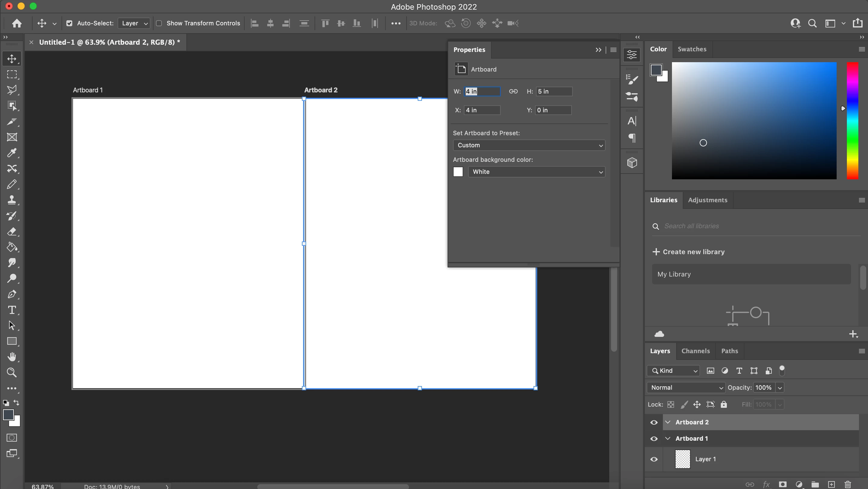Select the Zoom tool
The image size is (868, 489).
12,372
